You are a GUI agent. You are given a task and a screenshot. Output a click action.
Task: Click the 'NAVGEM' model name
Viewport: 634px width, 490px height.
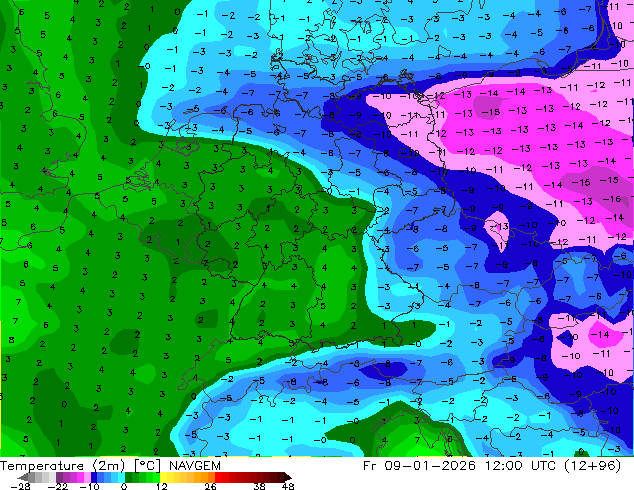pos(194,466)
